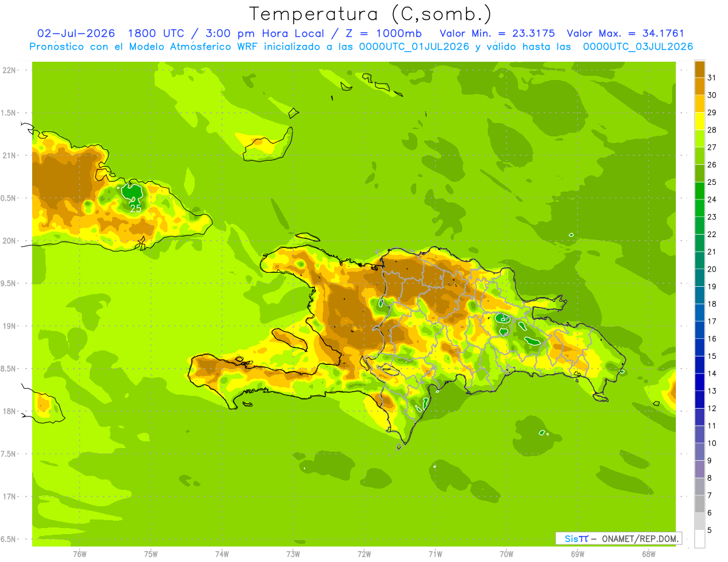This screenshot has width=728, height=562.
Task: Click the '72W' longitude axis label
Action: point(364,554)
